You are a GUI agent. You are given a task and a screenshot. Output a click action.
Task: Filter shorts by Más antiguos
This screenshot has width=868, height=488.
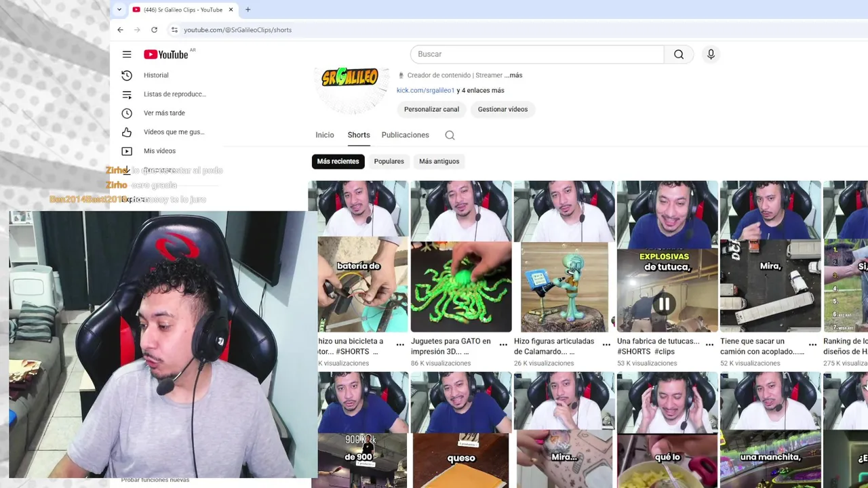click(x=439, y=161)
